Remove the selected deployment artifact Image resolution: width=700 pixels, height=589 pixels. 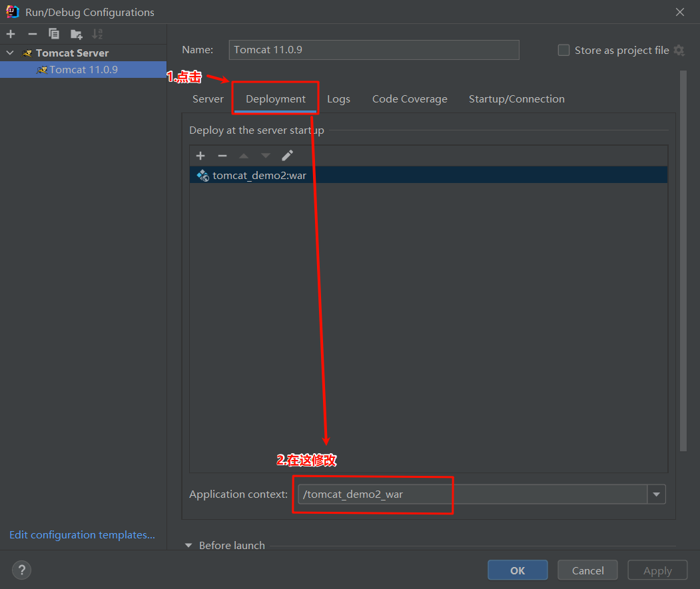click(x=222, y=155)
